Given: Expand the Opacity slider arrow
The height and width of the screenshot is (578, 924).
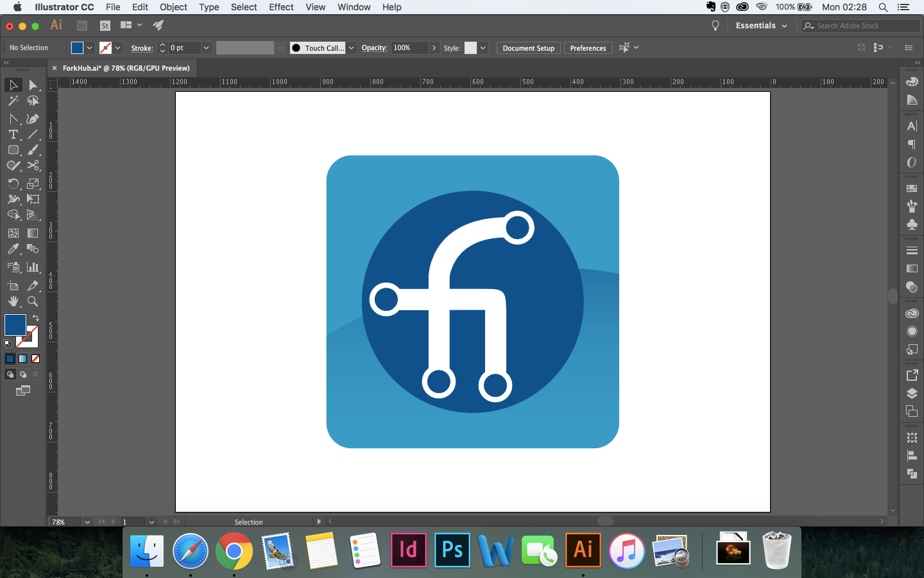Looking at the screenshot, I should pos(434,48).
